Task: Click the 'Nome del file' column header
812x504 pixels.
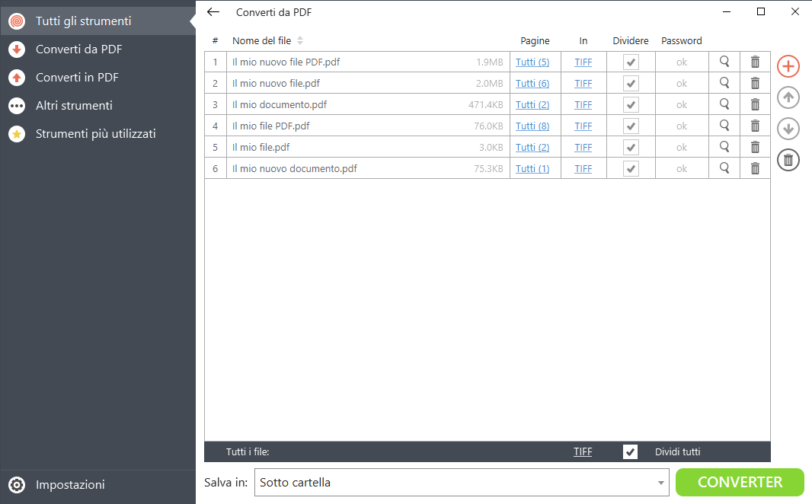Action: pos(261,40)
